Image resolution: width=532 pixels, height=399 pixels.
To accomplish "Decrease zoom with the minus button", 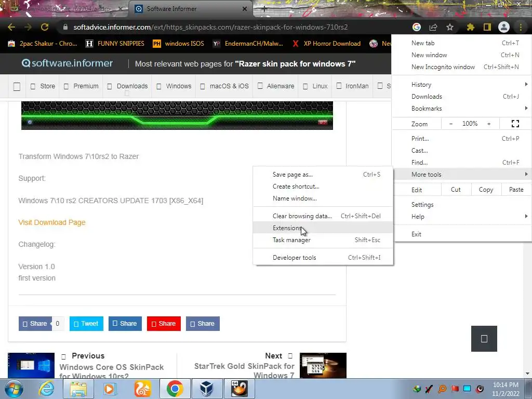I will 451,124.
